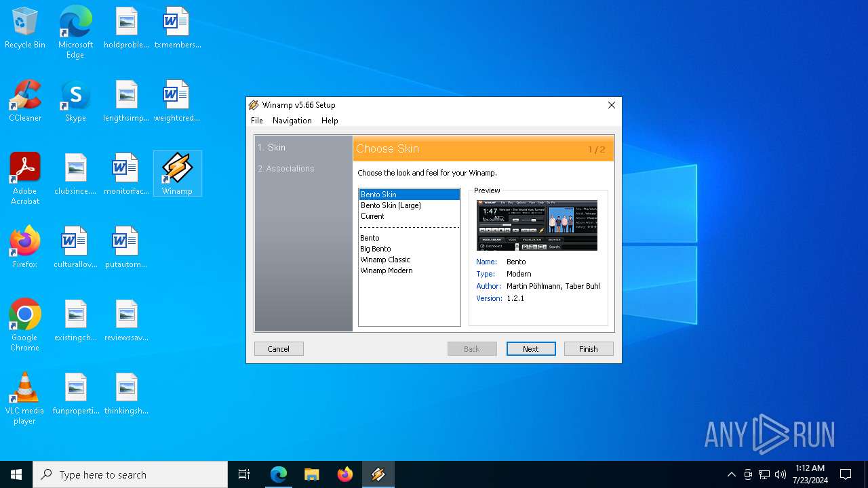This screenshot has height=488, width=868.
Task: Select Bento Skin (Large) in the list
Action: (x=410, y=205)
